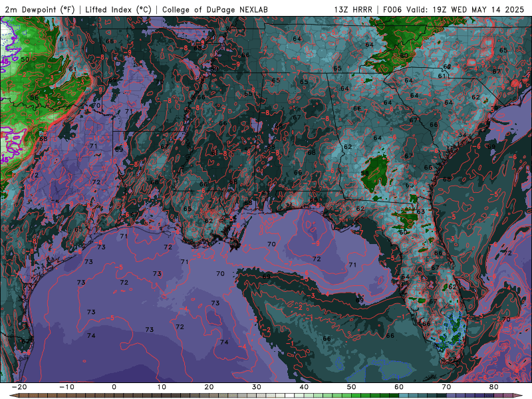
Task: Click the -20 label on the color scale
Action: tap(19, 387)
